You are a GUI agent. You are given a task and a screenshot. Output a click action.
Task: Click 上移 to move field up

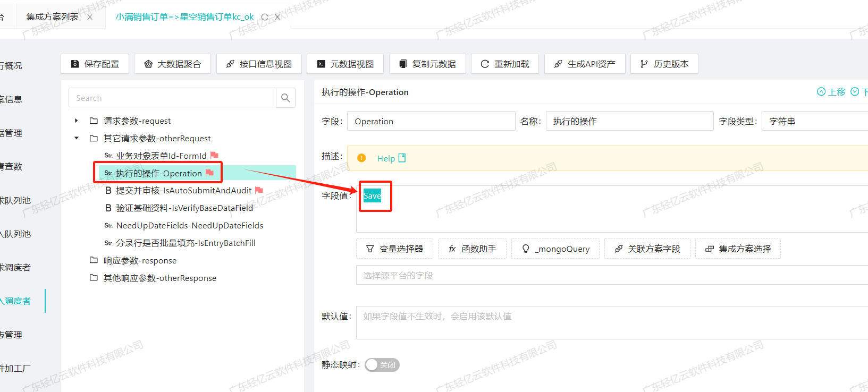(x=831, y=92)
